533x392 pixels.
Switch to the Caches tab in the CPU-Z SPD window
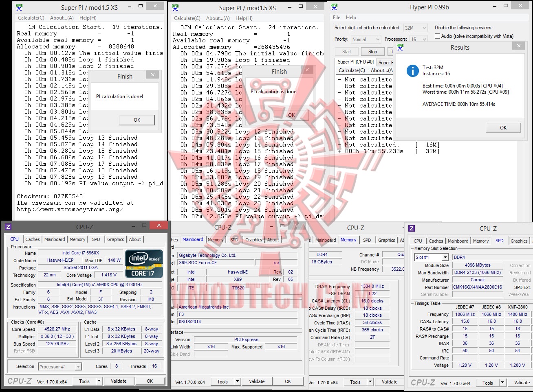tap(436, 241)
